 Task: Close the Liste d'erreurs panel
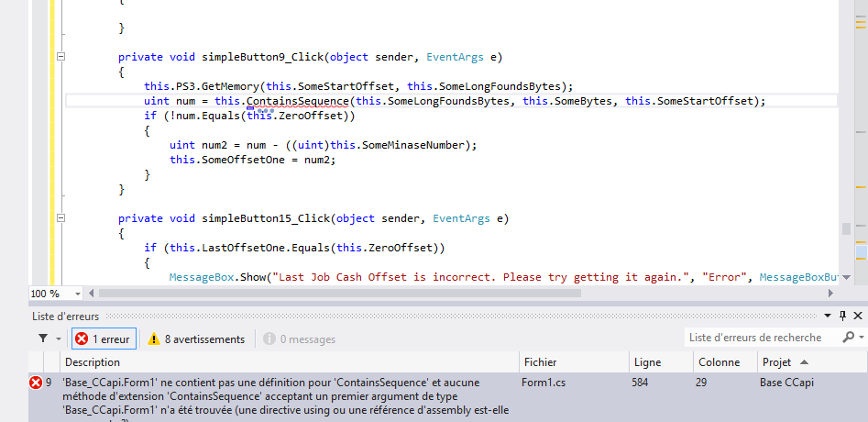(x=858, y=316)
